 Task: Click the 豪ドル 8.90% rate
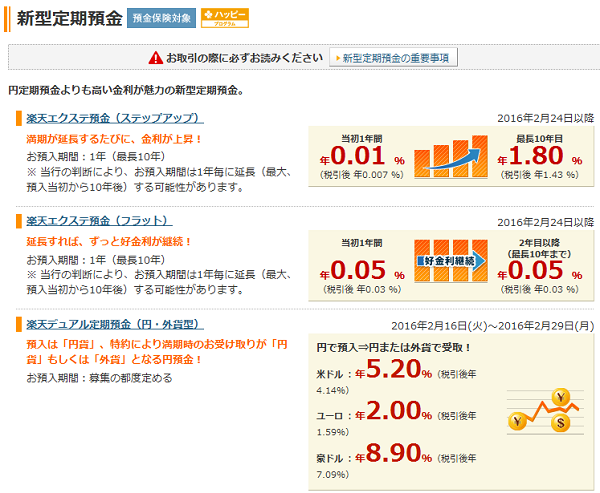coord(393,454)
